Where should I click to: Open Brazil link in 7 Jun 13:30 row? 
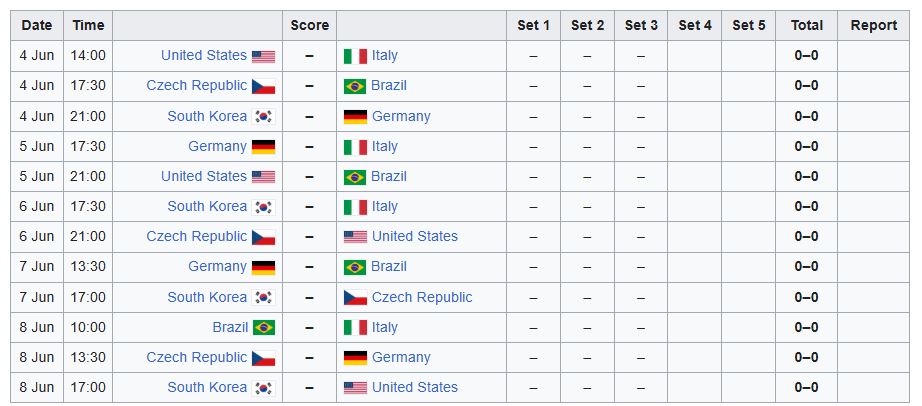click(x=389, y=266)
